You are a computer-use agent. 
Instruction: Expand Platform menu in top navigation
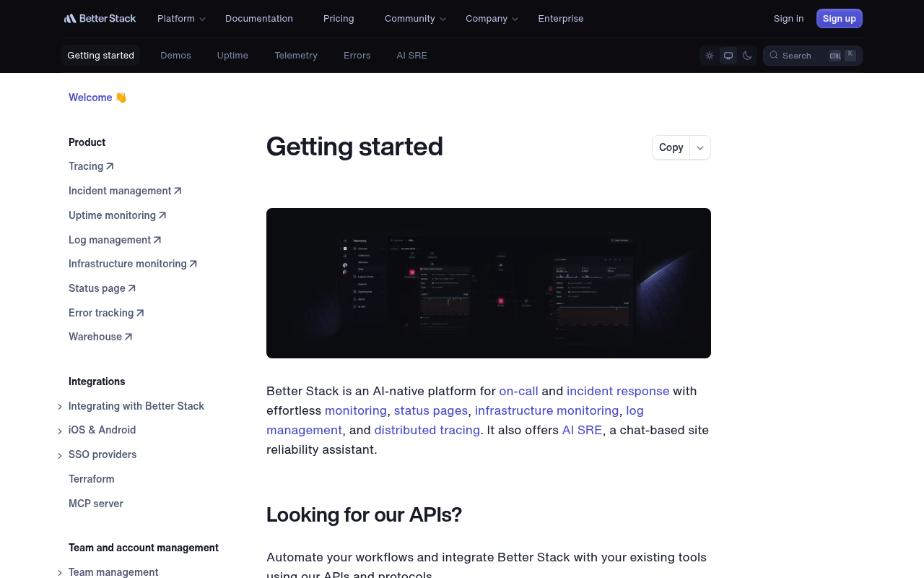tap(181, 19)
